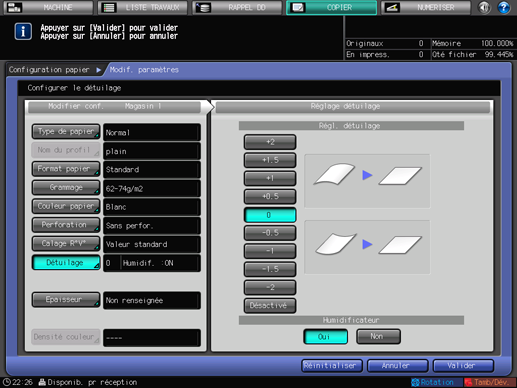Image resolution: width=517 pixels, height=388 pixels.
Task: Set decurl adjustment to +1
Action: [270, 178]
